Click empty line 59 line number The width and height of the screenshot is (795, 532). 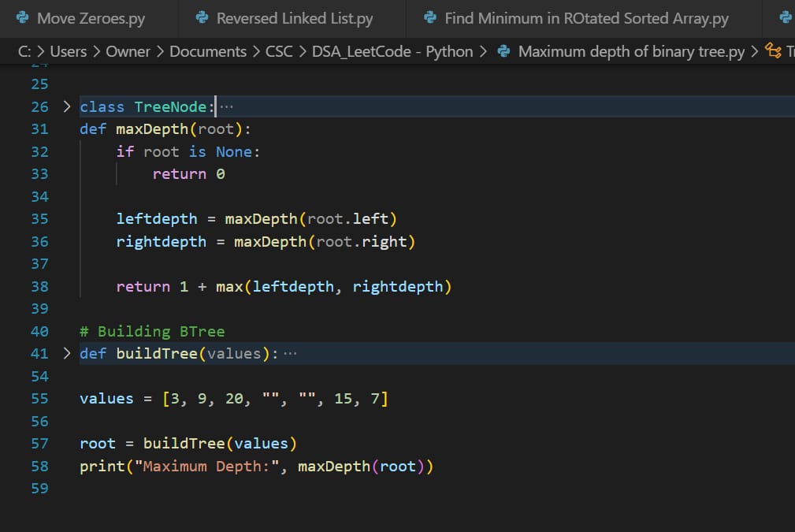(39, 489)
